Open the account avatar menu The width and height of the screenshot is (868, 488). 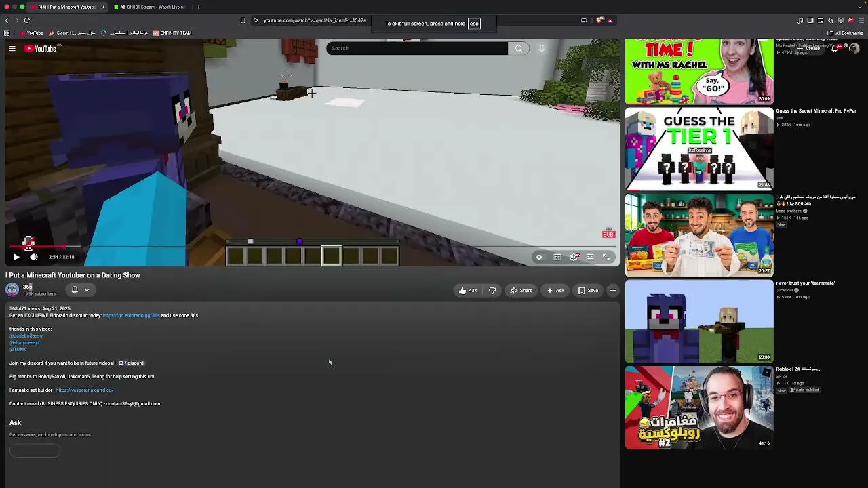coord(854,48)
